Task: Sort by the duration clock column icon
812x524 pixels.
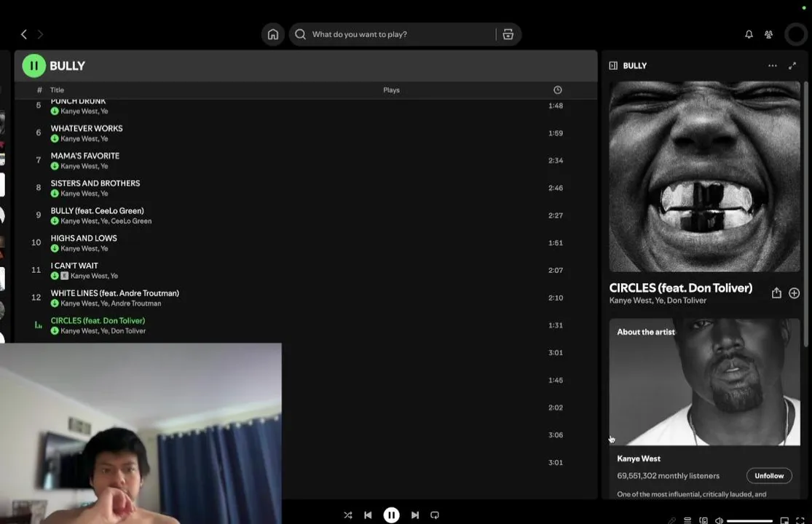Action: click(x=557, y=90)
